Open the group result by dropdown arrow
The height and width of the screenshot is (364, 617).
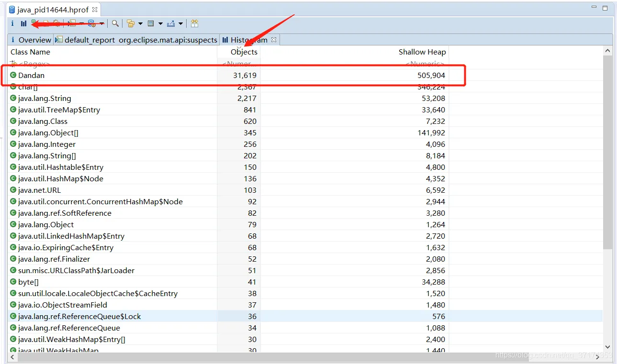point(140,23)
